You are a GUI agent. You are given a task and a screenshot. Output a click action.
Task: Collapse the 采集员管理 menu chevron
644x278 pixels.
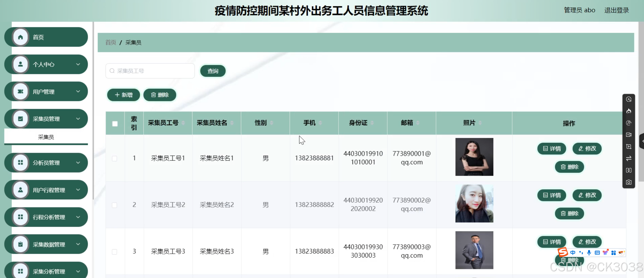point(78,119)
